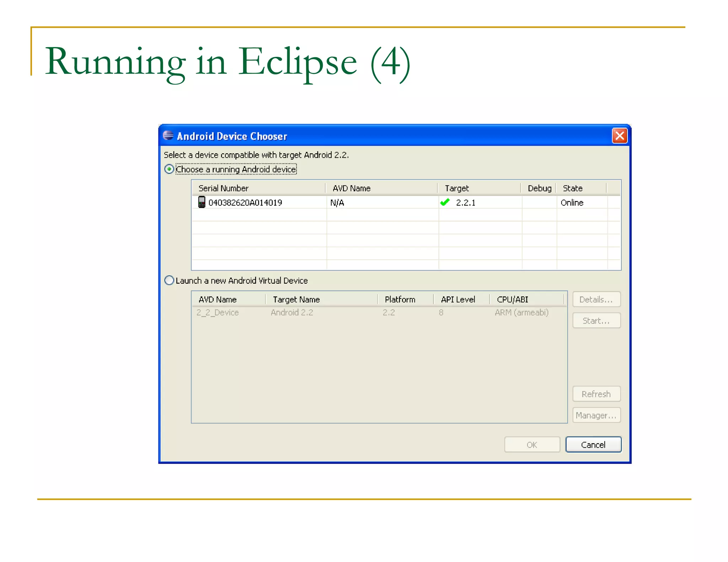
Task: Click the green checkmark next to target 2.2.1
Action: pos(445,202)
